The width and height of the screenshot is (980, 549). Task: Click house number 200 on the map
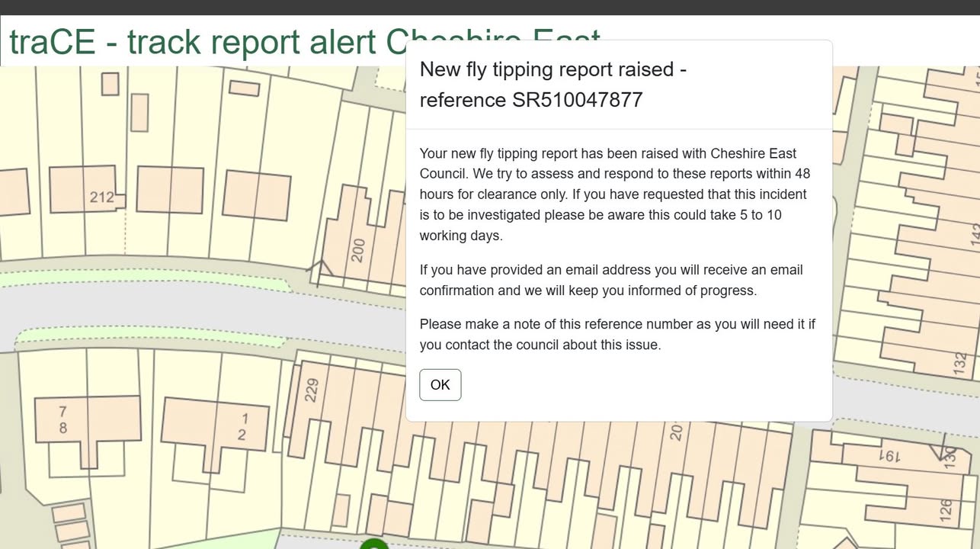[359, 250]
